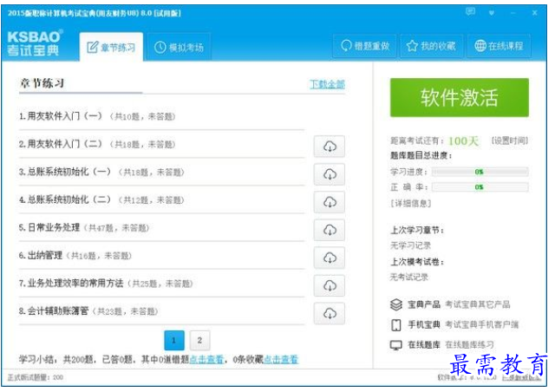Click 无学习记录 text
The image size is (555, 392).
point(410,245)
